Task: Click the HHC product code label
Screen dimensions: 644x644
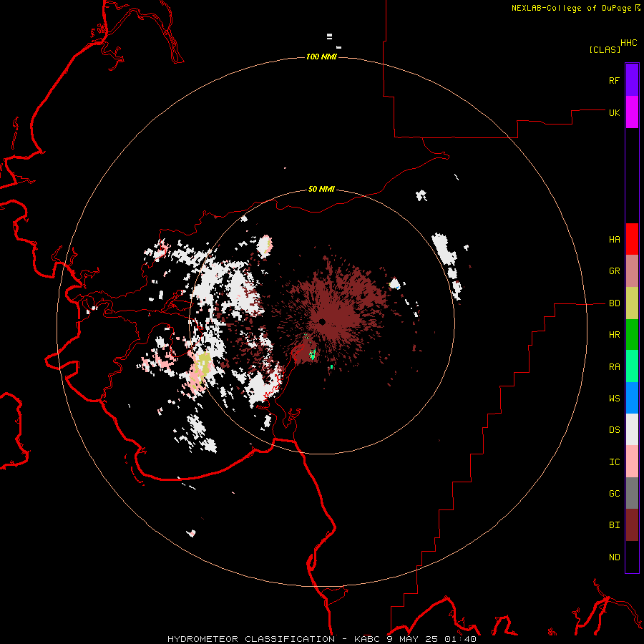Action: tap(628, 43)
